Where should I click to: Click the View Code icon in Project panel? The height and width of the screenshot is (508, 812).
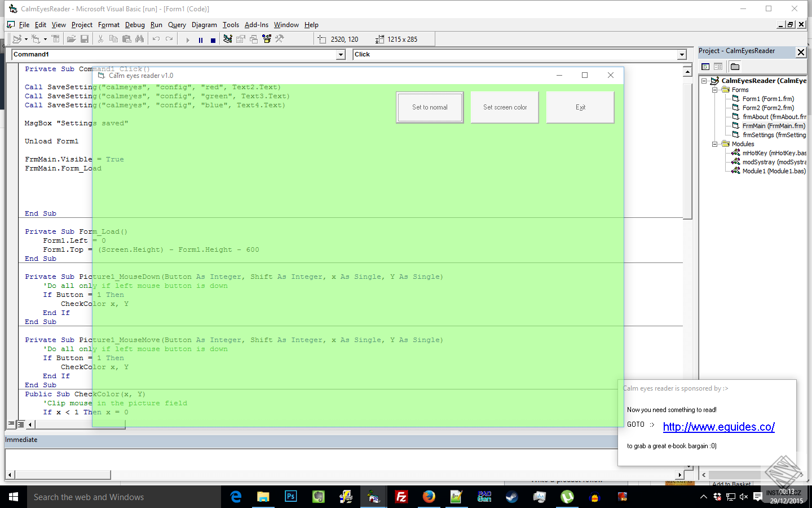[705, 67]
